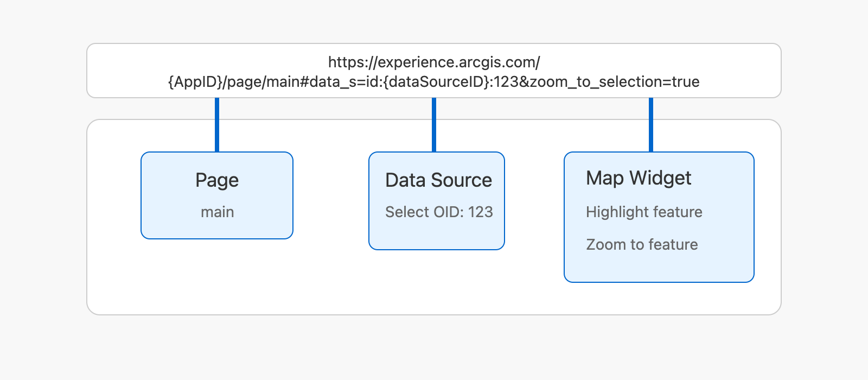The height and width of the screenshot is (380, 868).
Task: Click the empty container area below the Page box
Action: (217, 277)
